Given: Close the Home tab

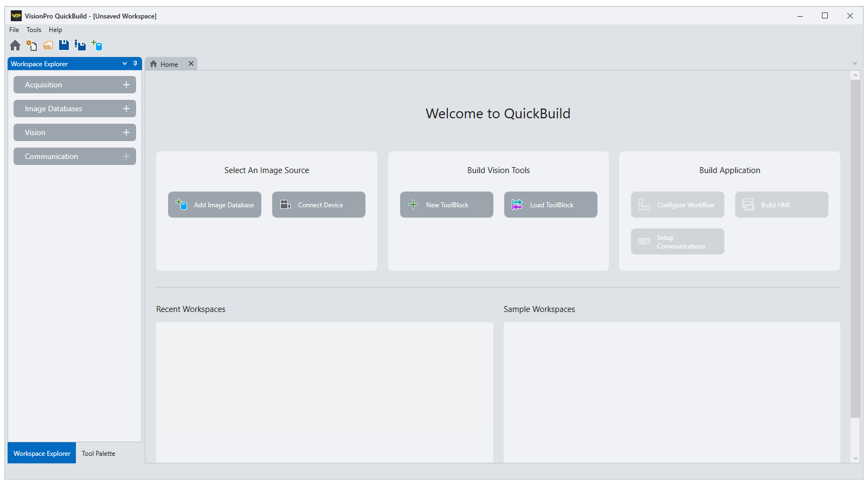Looking at the screenshot, I should click(191, 64).
